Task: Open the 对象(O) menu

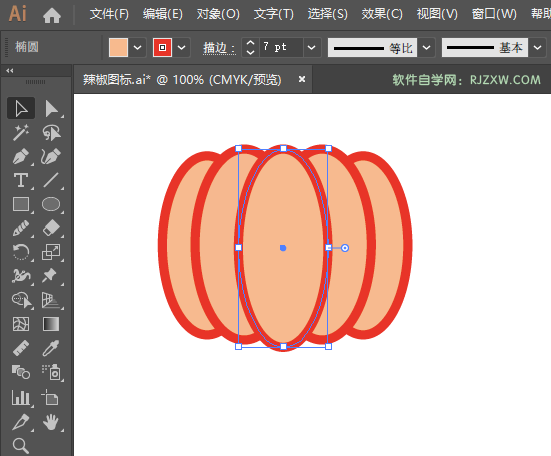Action: [218, 14]
